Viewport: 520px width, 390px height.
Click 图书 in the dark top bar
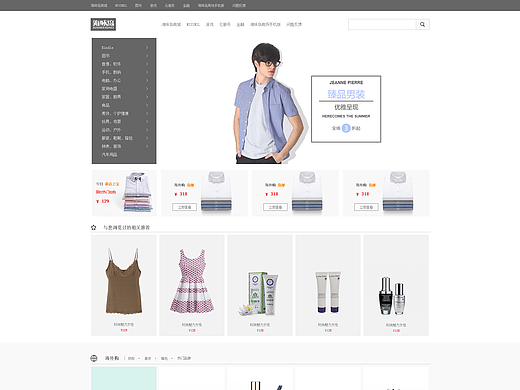(x=138, y=5)
